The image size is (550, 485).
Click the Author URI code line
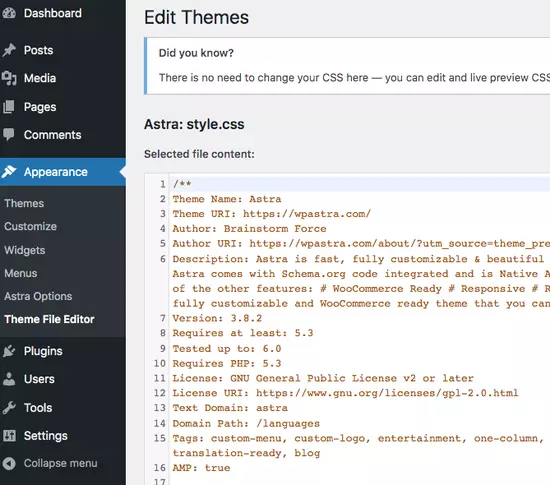click(361, 243)
